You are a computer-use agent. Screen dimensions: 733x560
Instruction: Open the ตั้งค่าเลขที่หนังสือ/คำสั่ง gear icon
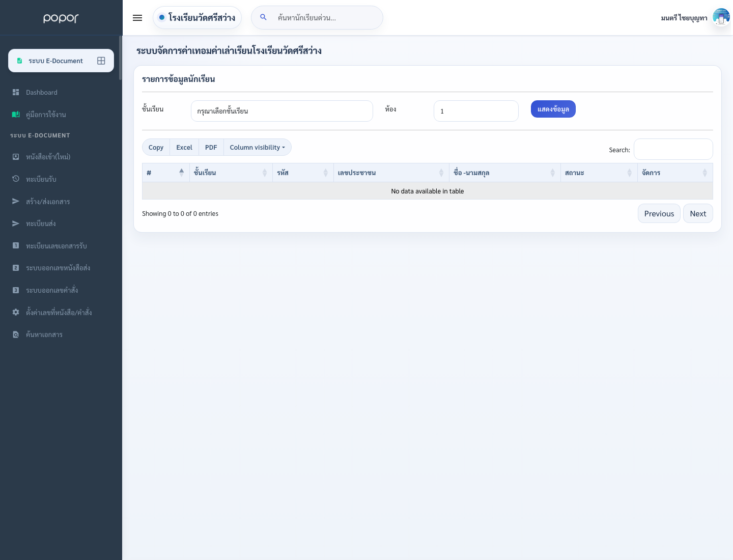pyautogui.click(x=16, y=312)
